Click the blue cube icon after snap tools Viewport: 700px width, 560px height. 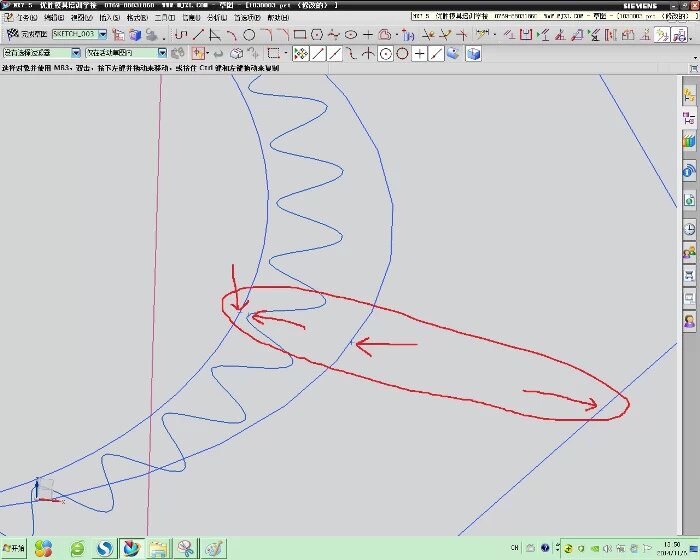473,54
